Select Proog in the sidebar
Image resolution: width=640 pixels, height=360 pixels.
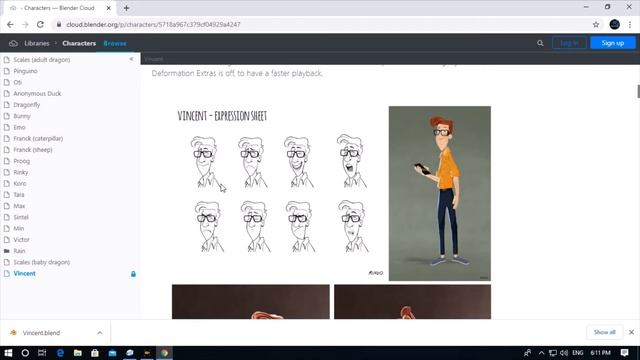21,161
